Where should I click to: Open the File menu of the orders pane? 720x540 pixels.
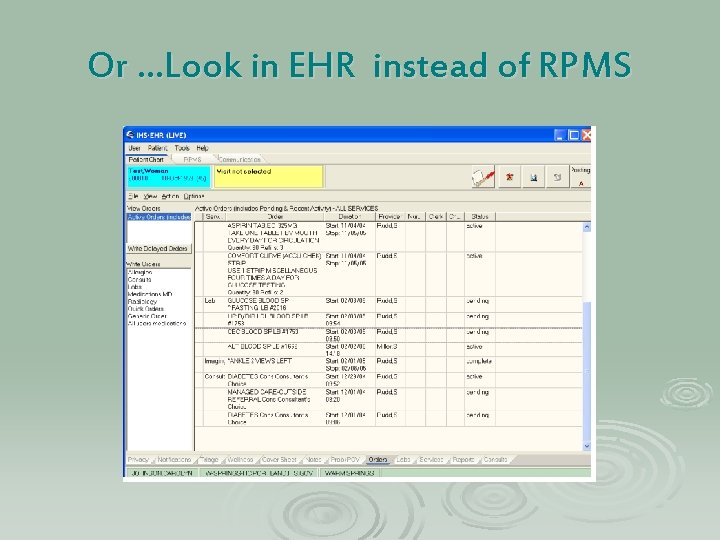[133, 196]
